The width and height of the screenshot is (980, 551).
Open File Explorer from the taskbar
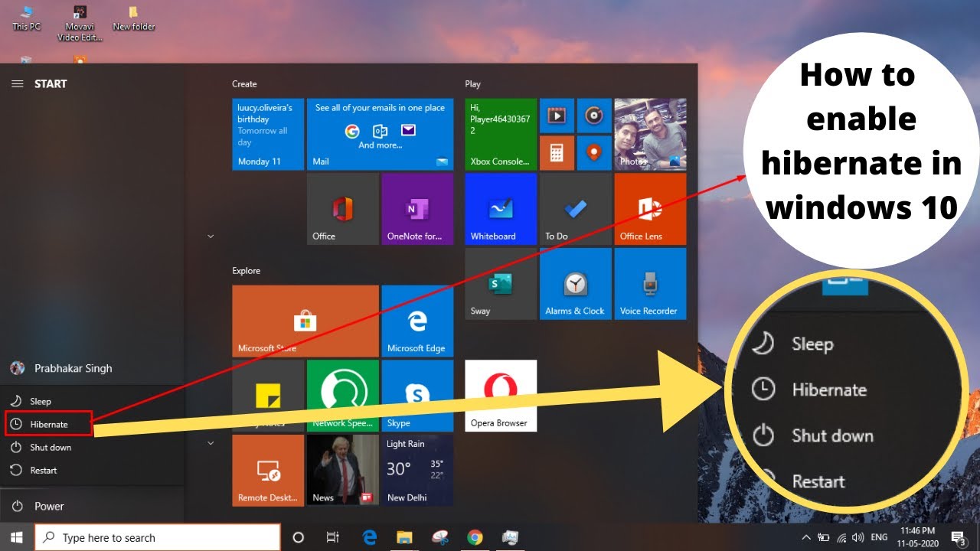click(404, 537)
